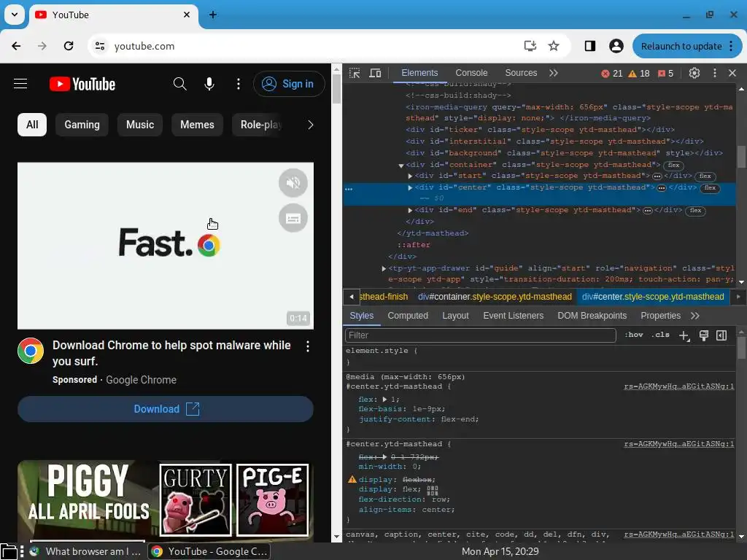Expand the div id="start" node
747x560 pixels.
click(x=410, y=176)
